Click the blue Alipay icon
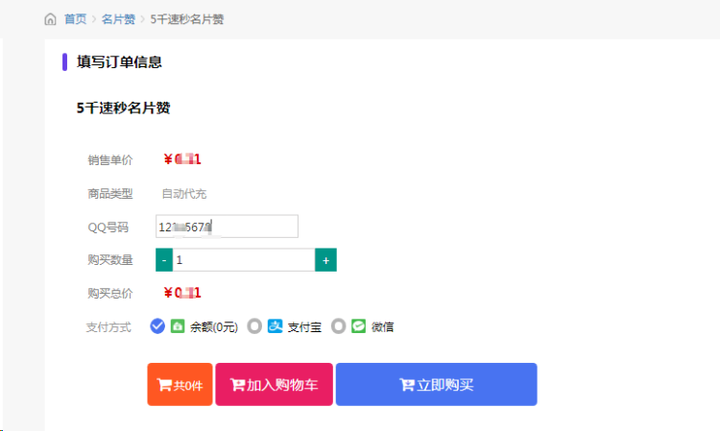The height and width of the screenshot is (431, 720). (275, 326)
